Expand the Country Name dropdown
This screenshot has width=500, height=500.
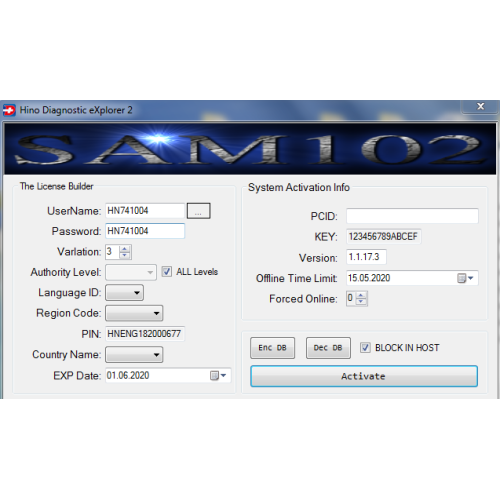coord(134,355)
